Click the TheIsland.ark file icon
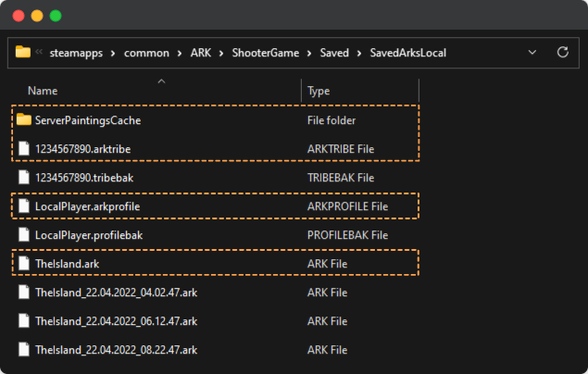This screenshot has width=588, height=374. (24, 264)
